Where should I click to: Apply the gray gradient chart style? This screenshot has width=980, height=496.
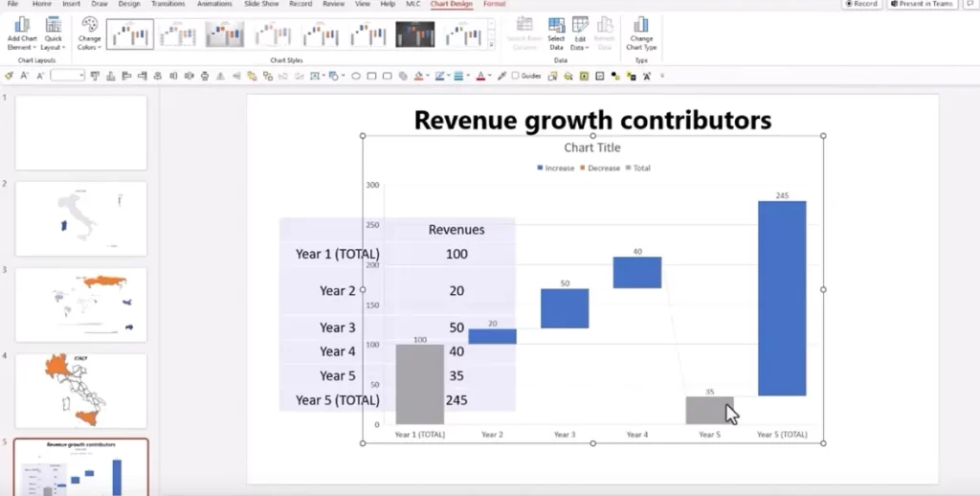coord(225,34)
